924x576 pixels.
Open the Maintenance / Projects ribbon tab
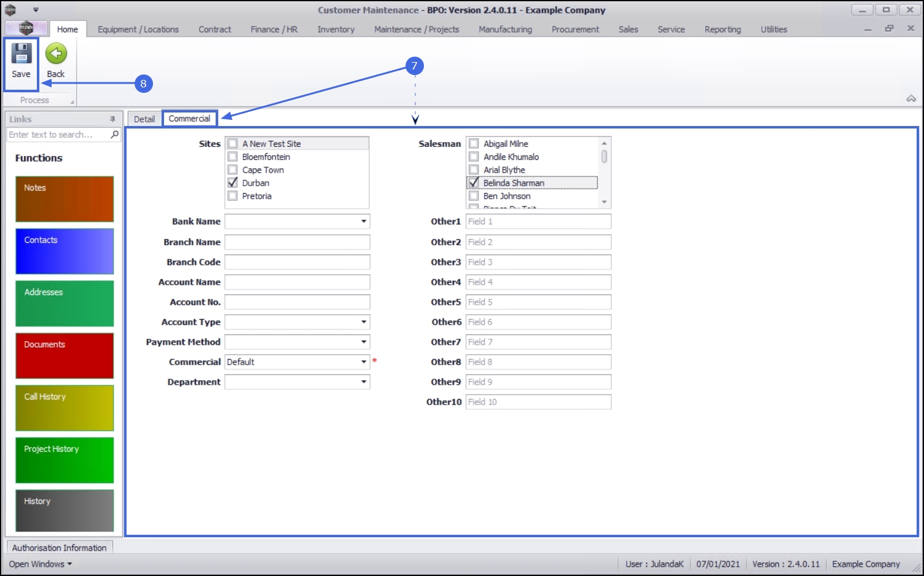coord(417,30)
